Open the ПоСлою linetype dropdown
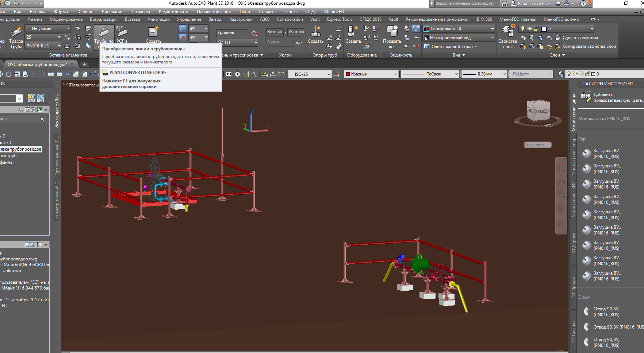This screenshot has height=353, width=644. coord(430,74)
